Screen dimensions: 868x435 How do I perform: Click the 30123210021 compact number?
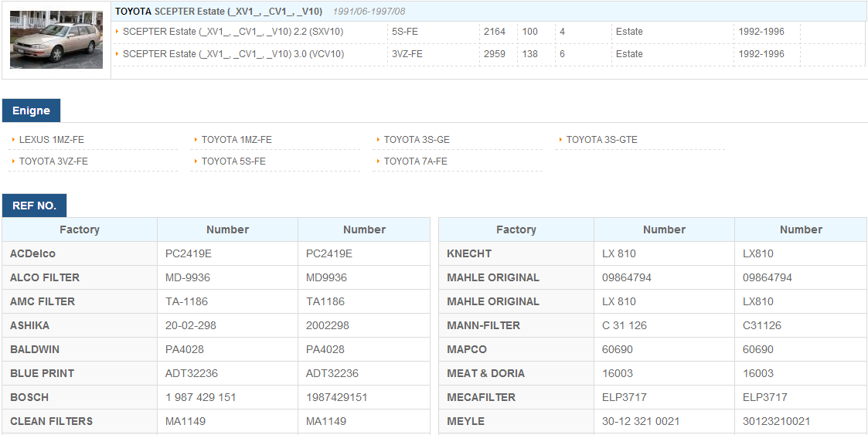(777, 421)
